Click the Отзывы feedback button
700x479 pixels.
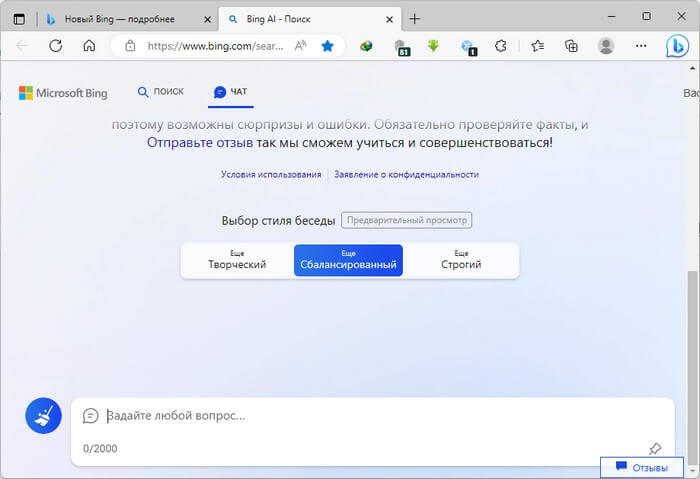pyautogui.click(x=641, y=467)
